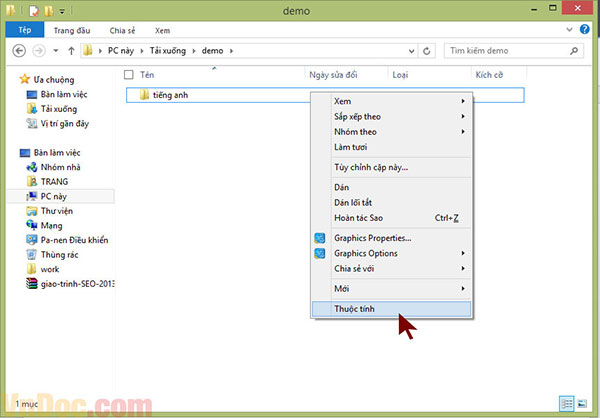Screen dimensions: 600x418
Task: Open Graphics Properties from context menu
Action: tap(392, 238)
